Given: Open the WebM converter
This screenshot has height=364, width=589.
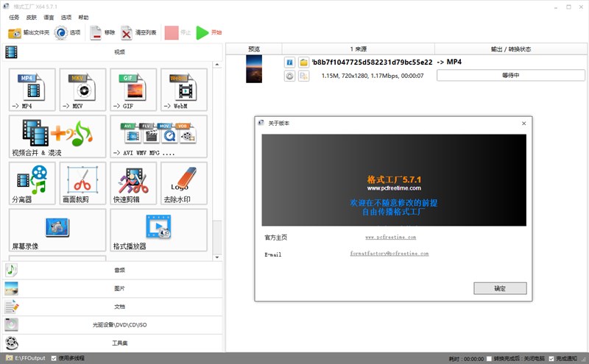Looking at the screenshot, I should (x=183, y=90).
